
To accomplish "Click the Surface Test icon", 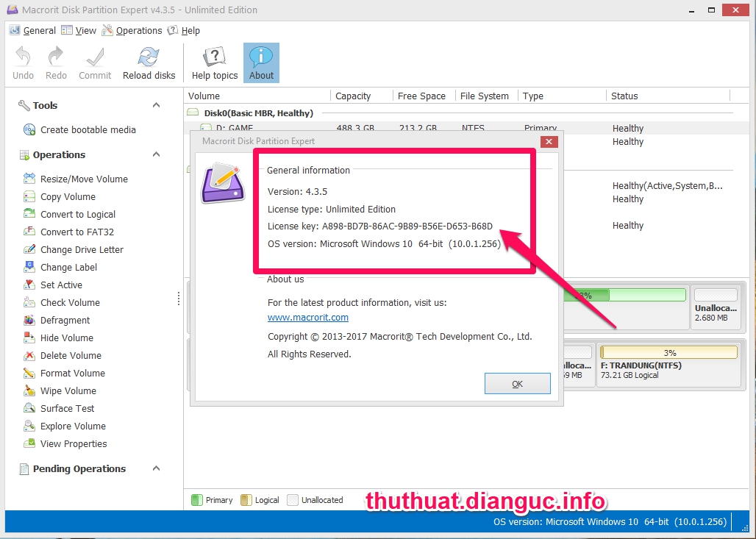I will click(29, 408).
